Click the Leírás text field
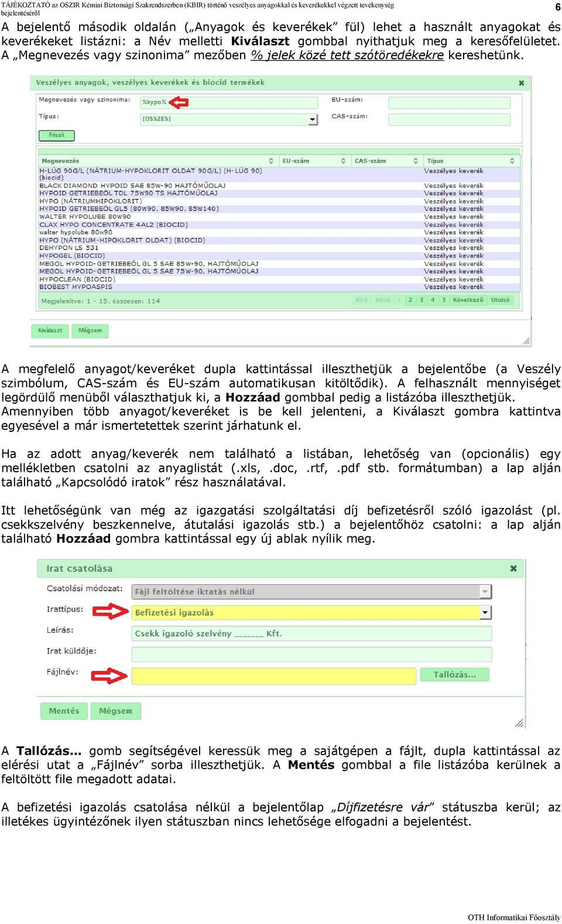The image size is (562, 924). coord(311,633)
